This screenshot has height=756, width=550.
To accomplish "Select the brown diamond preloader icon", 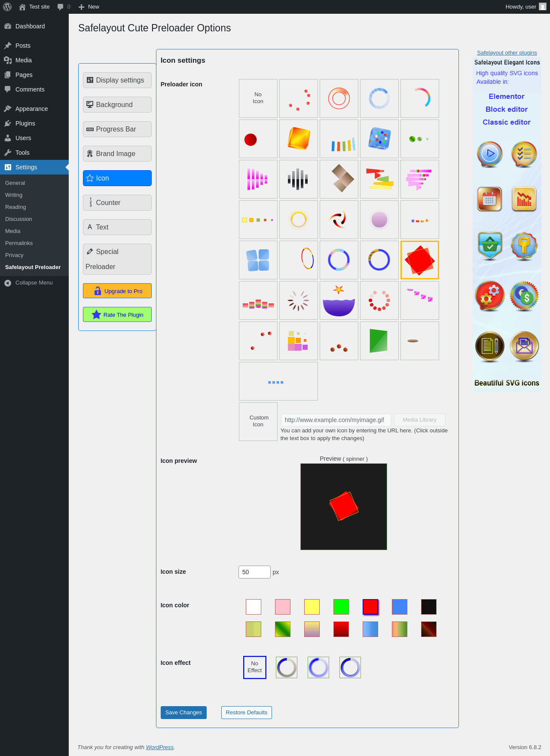I will (339, 179).
